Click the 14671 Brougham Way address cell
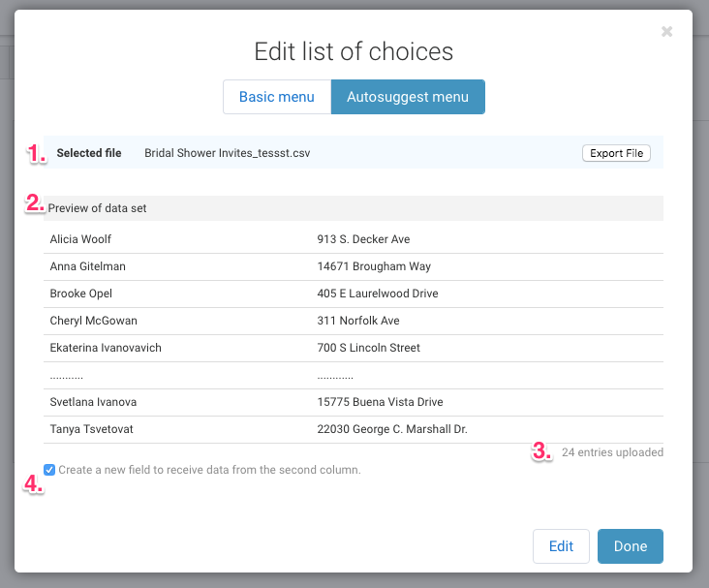This screenshot has height=588, width=709. (x=374, y=266)
